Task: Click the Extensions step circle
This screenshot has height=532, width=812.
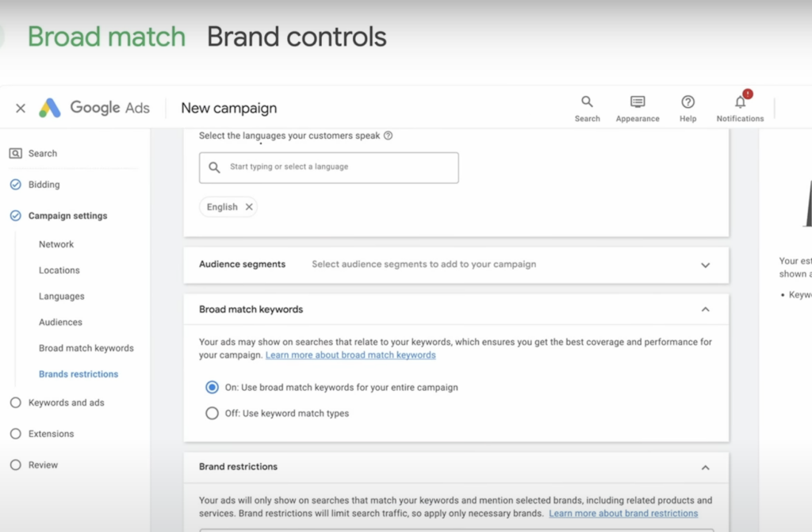Action: [x=16, y=434]
